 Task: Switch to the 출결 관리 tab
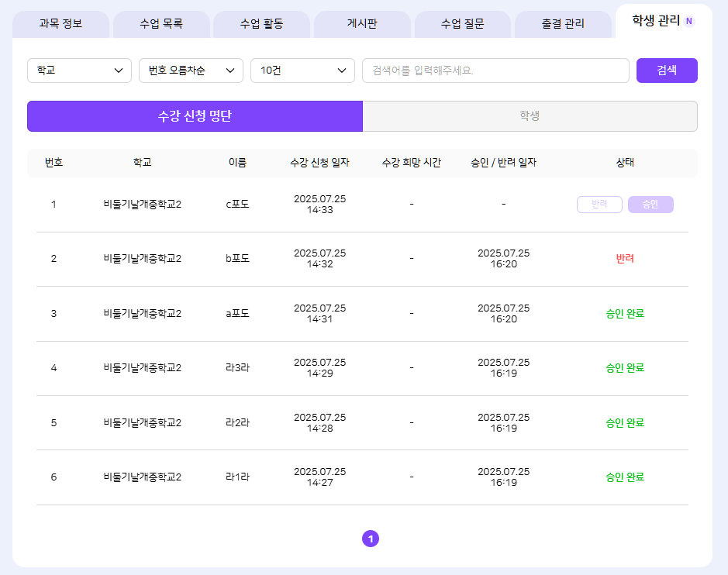click(563, 23)
